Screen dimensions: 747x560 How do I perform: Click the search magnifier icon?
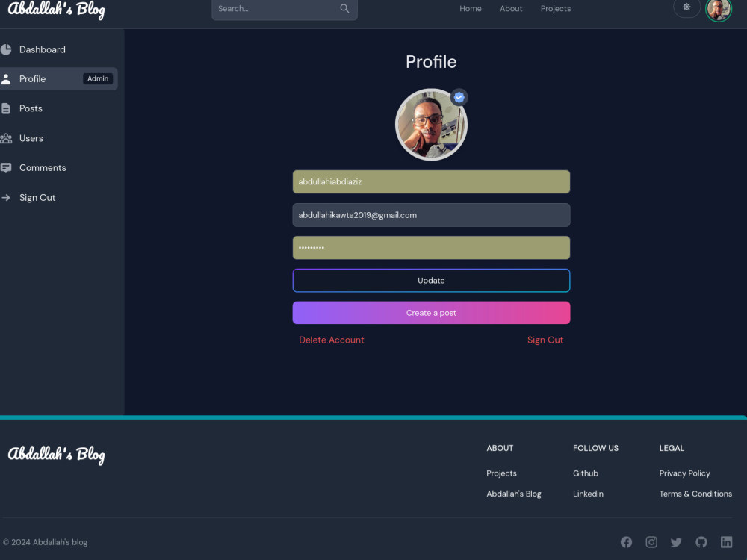pyautogui.click(x=344, y=8)
